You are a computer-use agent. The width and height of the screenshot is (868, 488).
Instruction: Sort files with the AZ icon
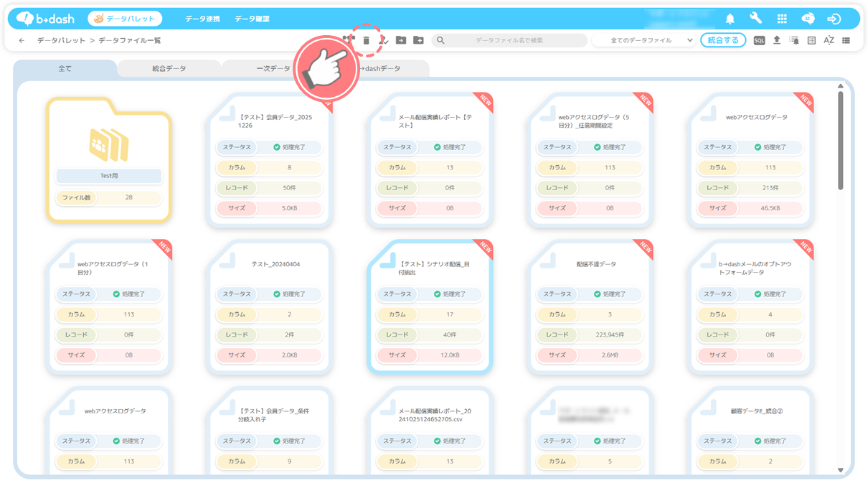coord(829,41)
